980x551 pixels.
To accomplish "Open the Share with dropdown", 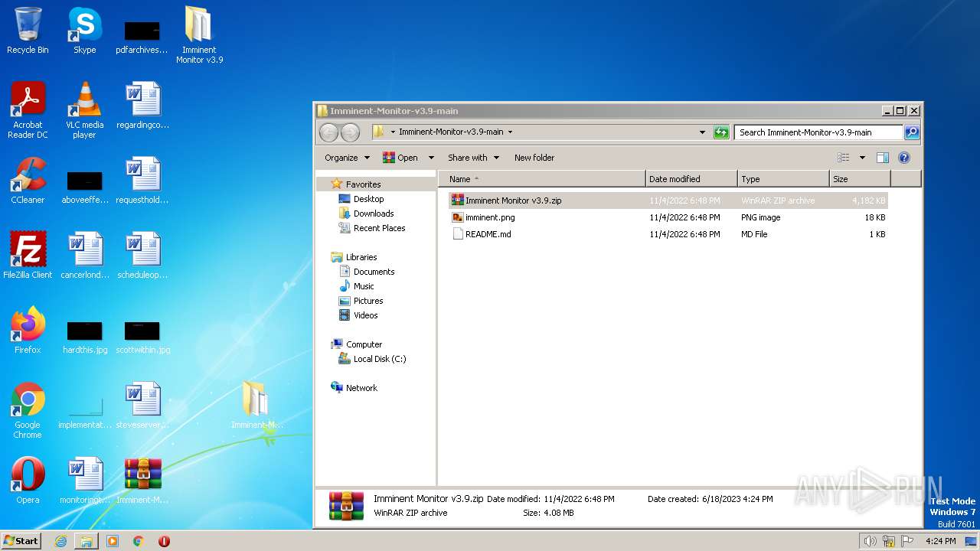I will (x=473, y=158).
